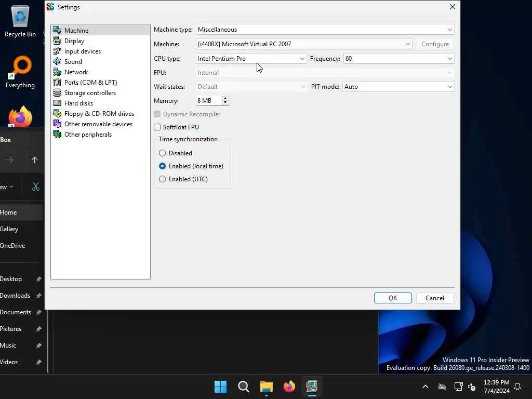532x399 pixels.
Task: Open the Machine model dropdown
Action: pyautogui.click(x=303, y=44)
